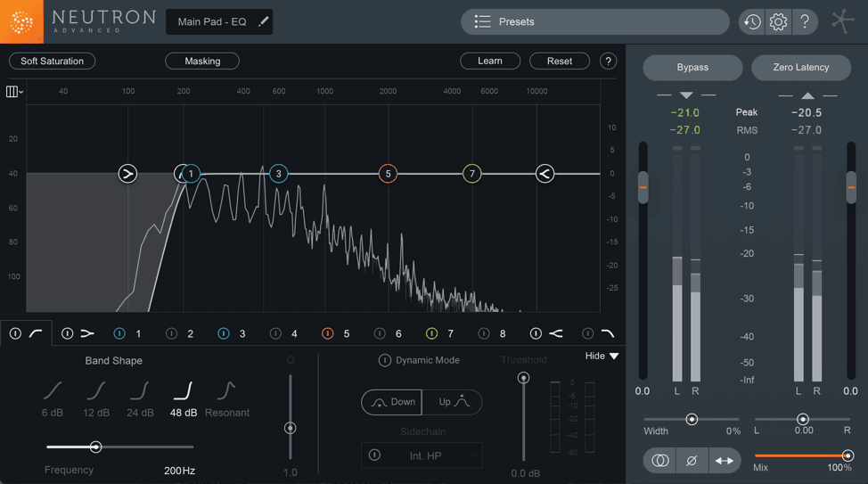Select the band 8 tab

click(x=502, y=334)
